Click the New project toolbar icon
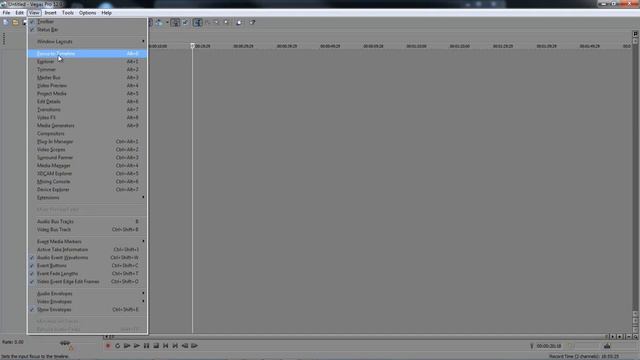Viewport: 640px width, 360px height. (x=6, y=22)
